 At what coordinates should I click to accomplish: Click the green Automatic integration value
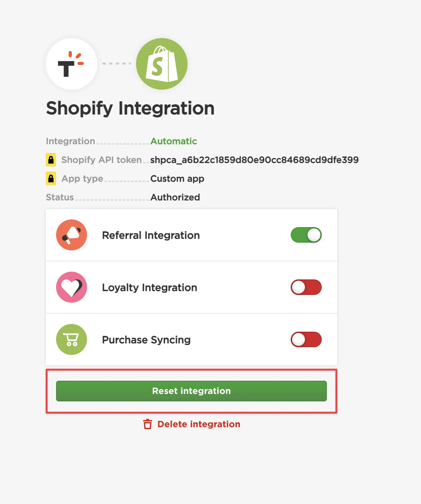[174, 141]
